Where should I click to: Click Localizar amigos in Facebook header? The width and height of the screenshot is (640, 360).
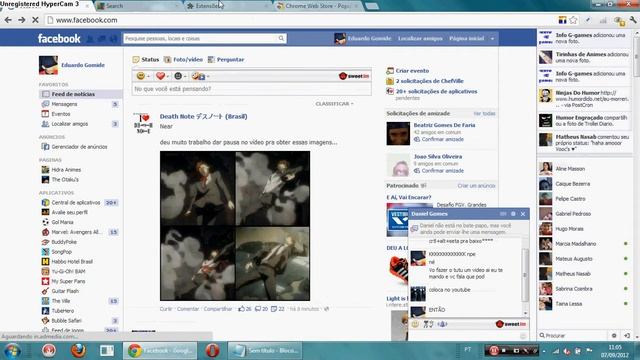420,38
